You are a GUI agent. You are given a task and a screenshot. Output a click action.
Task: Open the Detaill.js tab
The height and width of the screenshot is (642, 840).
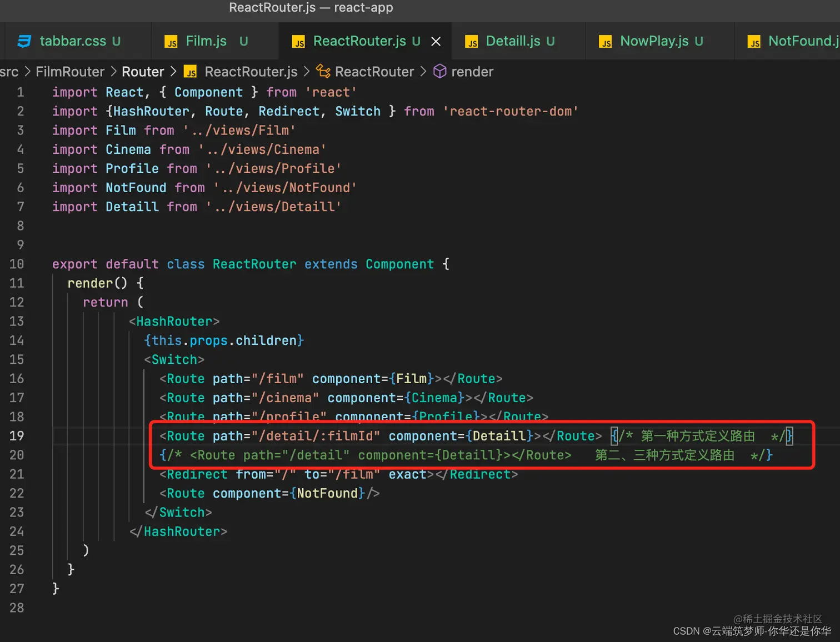(x=518, y=41)
